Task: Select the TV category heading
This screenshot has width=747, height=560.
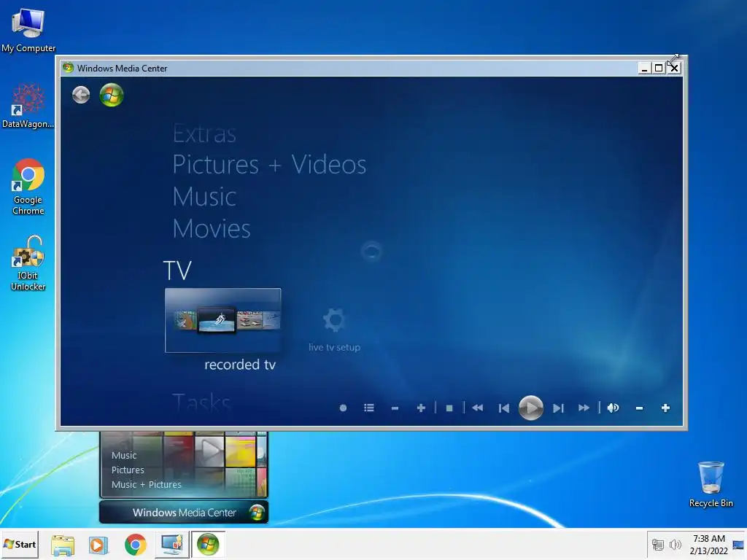Action: tap(177, 271)
